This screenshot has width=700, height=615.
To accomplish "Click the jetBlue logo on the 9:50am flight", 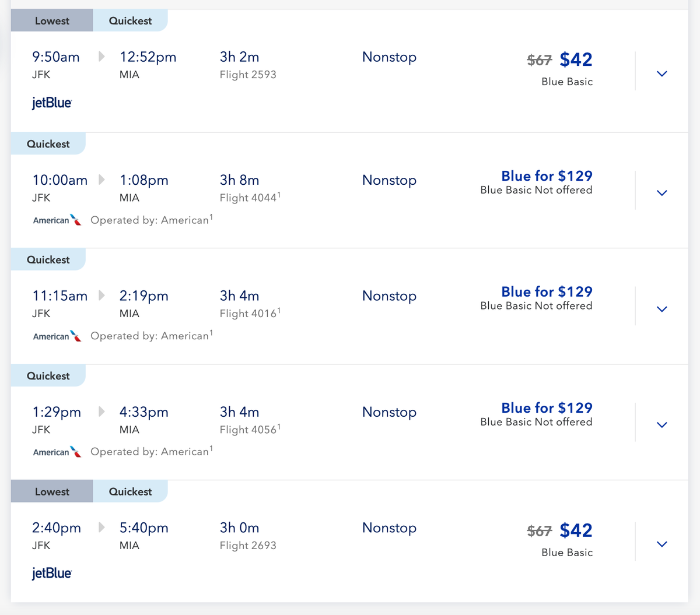I will click(x=52, y=103).
